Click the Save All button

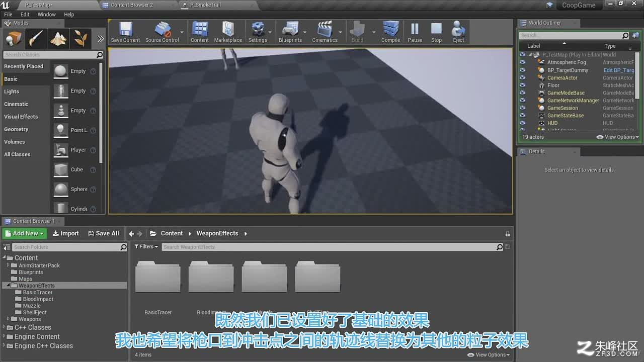[x=104, y=234]
